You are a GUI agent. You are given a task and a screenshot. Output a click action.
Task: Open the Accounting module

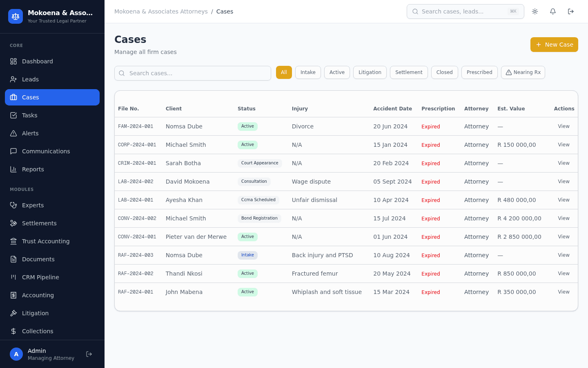tap(52, 295)
